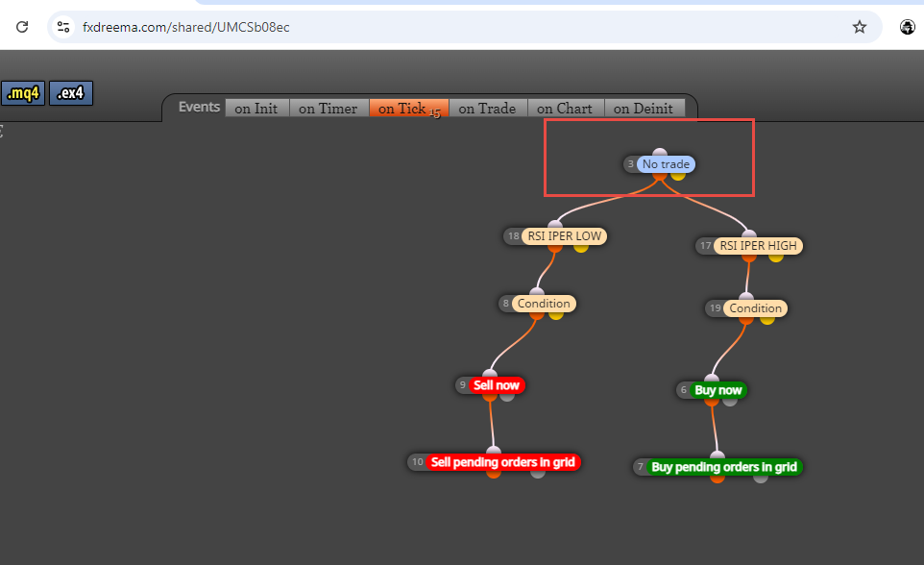Screen dimensions: 924x565
Task: Bookmark this page with the star icon
Action: 860,27
